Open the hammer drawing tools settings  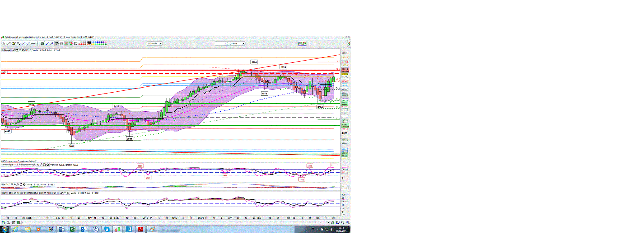pyautogui.click(x=57, y=44)
